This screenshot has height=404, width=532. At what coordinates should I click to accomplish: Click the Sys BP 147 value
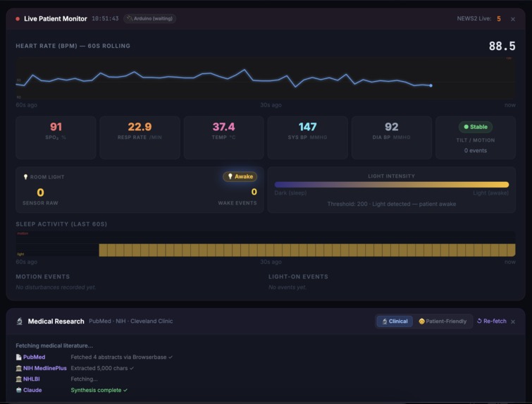point(307,127)
